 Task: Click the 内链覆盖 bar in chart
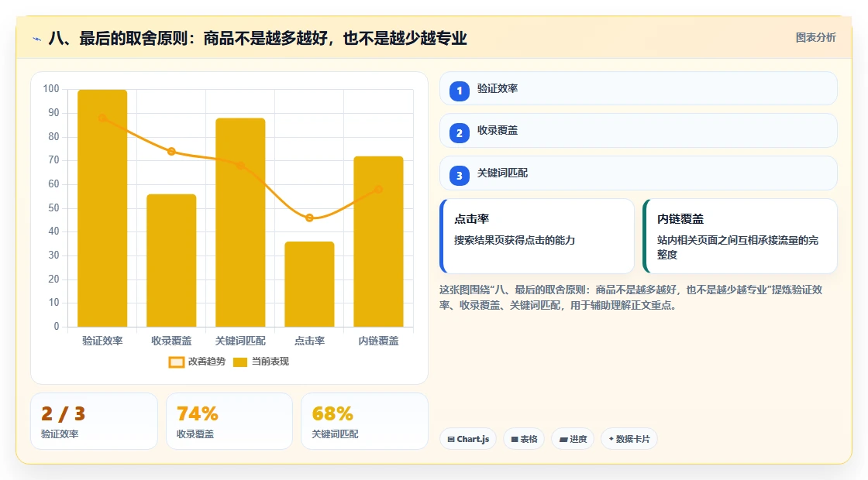[x=379, y=242]
